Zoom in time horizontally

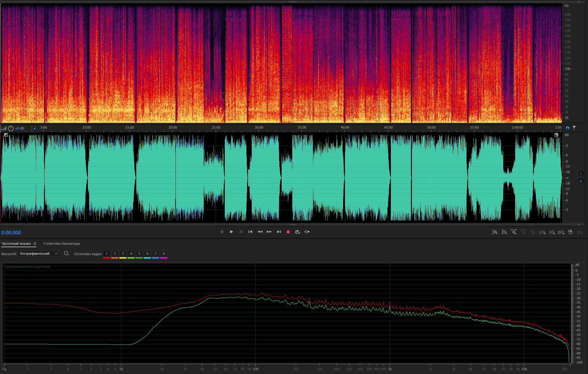coord(514,232)
